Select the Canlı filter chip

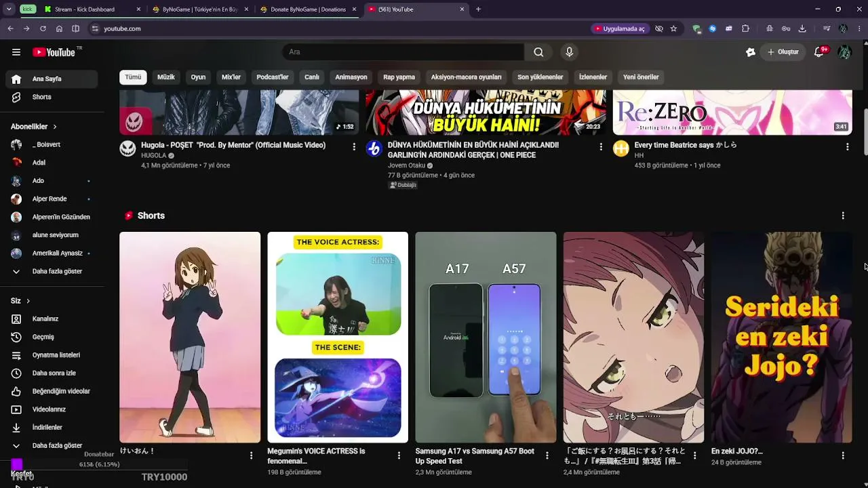[x=312, y=77]
